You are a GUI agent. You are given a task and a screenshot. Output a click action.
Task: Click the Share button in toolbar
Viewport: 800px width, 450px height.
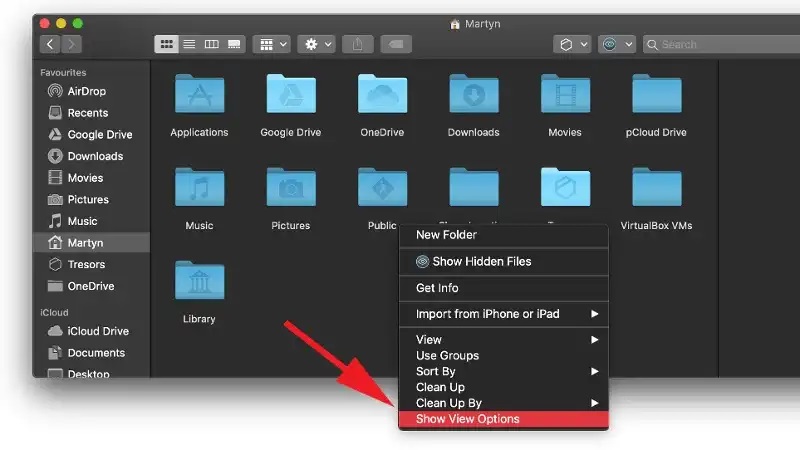pyautogui.click(x=357, y=44)
